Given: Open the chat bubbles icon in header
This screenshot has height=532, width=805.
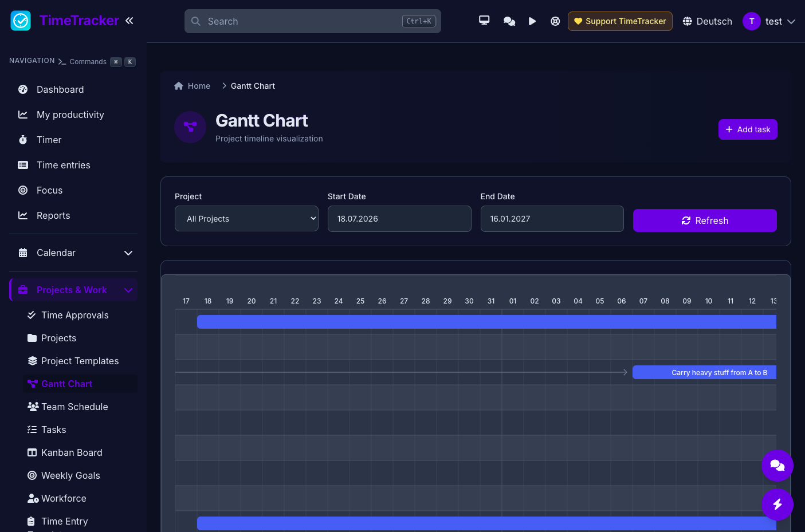Looking at the screenshot, I should [x=509, y=21].
